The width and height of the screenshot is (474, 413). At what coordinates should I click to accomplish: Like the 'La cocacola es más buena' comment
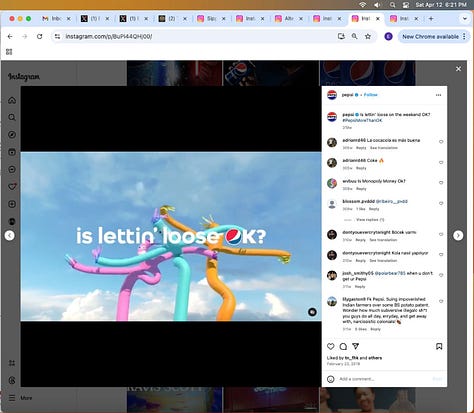tap(441, 142)
